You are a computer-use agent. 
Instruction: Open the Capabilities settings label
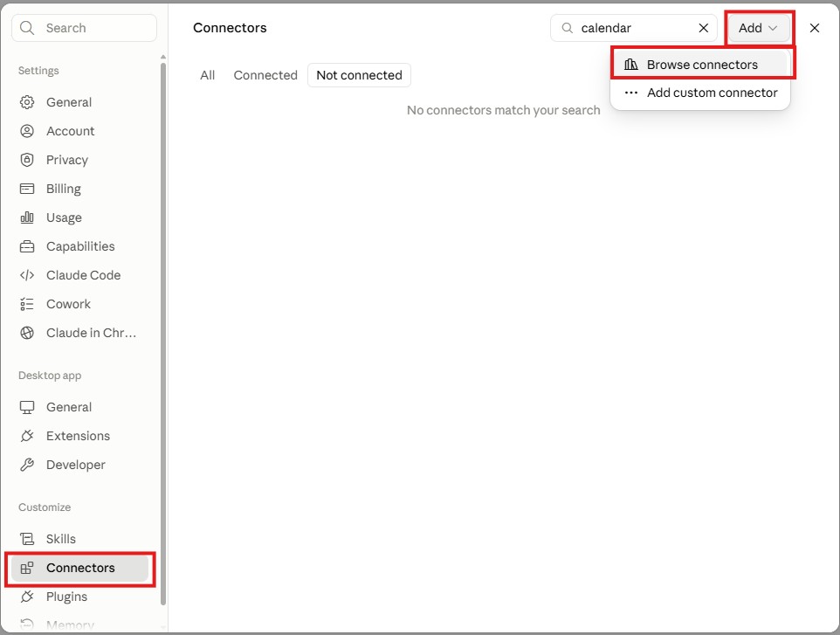(80, 246)
